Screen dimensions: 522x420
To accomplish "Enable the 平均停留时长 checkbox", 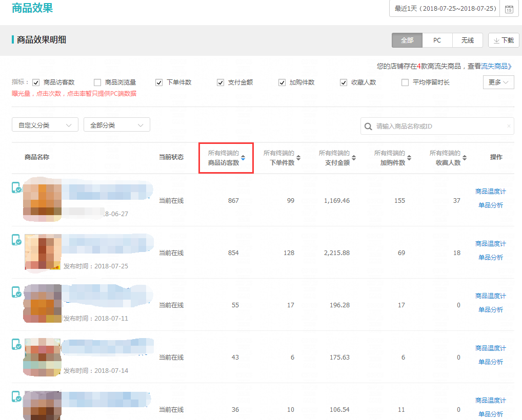I will pyautogui.click(x=405, y=82).
